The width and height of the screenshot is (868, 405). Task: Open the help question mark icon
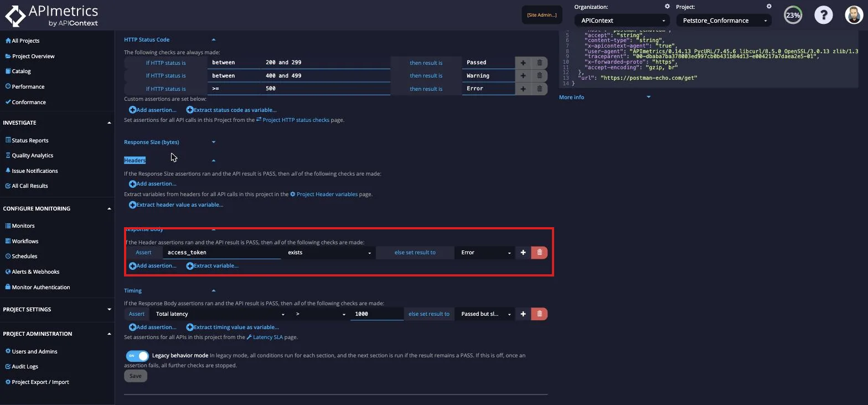point(823,15)
